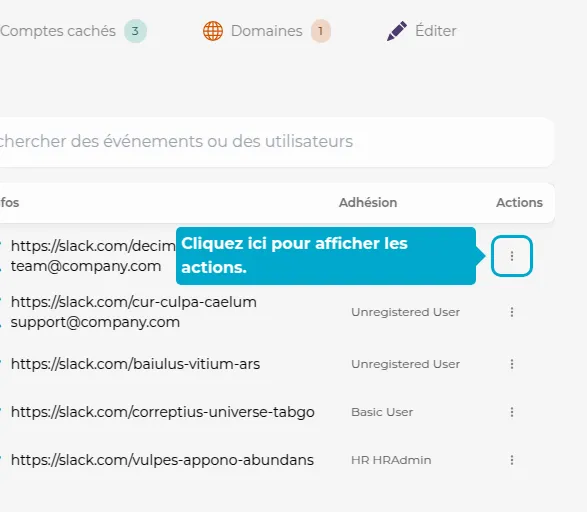Open actions menu for cur-culpa-caelum row
587x512 pixels.
tap(512, 312)
